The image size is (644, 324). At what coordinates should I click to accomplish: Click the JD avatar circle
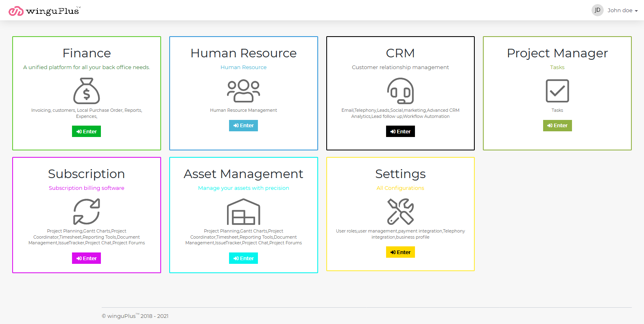(x=597, y=10)
